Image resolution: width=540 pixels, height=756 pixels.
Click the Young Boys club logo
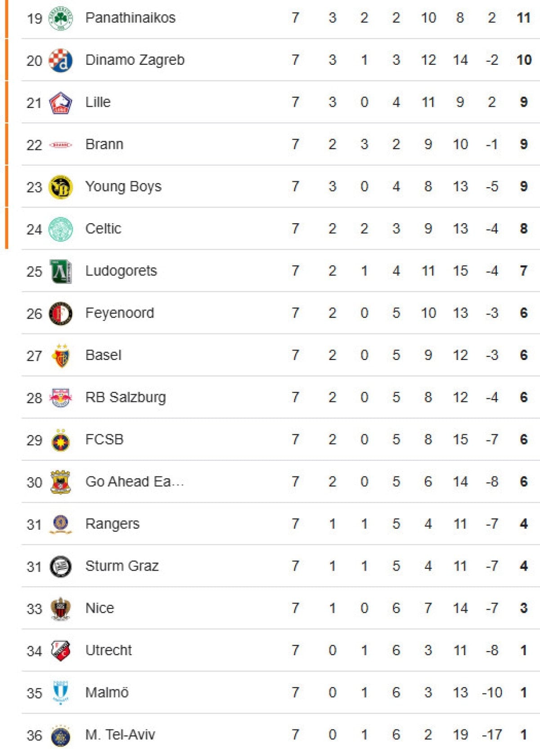(60, 187)
